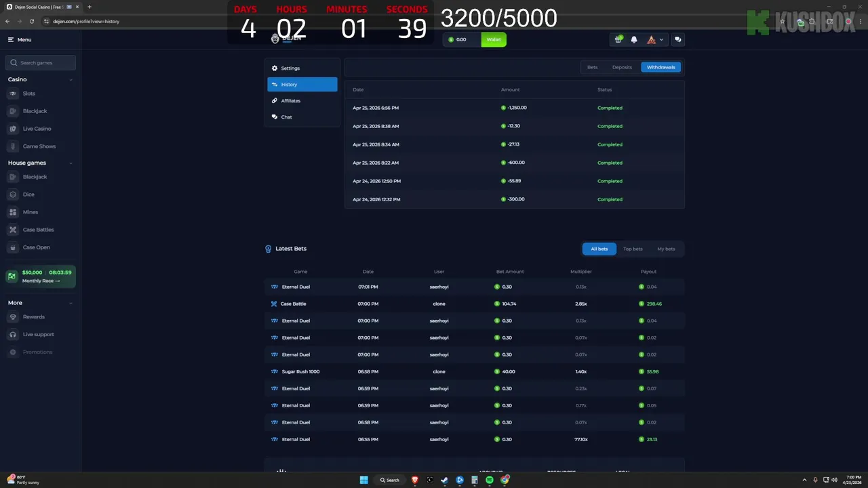Switch to the Deposits history tab
This screenshot has width=868, height=488.
coord(622,67)
